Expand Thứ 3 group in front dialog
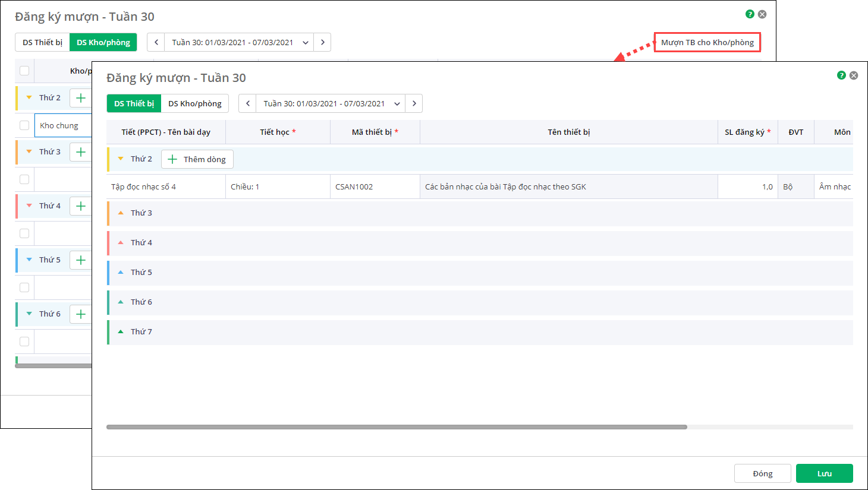Screen dimensions: 868x490 coord(121,213)
